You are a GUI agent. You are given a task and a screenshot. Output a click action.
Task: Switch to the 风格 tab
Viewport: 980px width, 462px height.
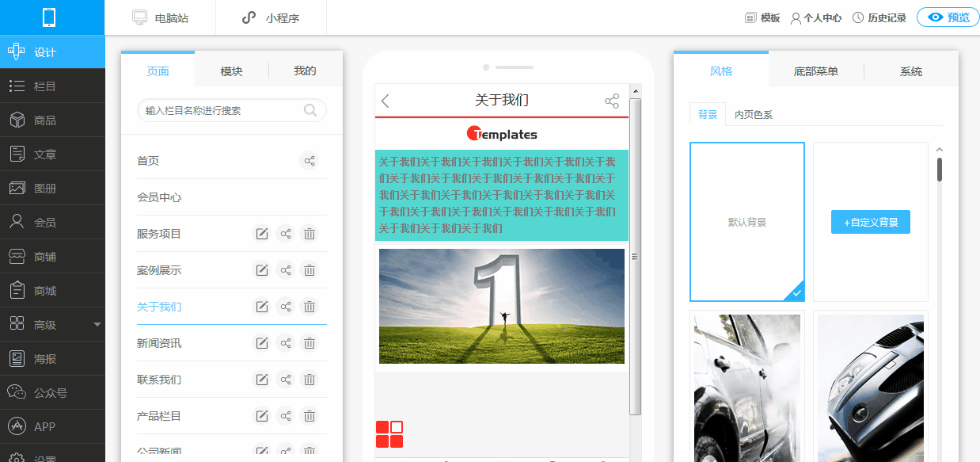[721, 71]
